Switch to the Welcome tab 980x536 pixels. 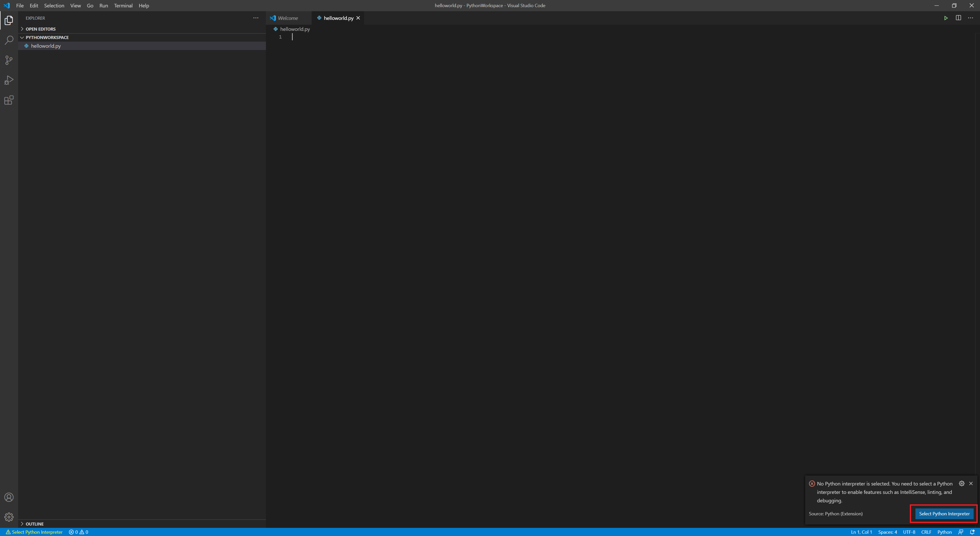click(288, 18)
